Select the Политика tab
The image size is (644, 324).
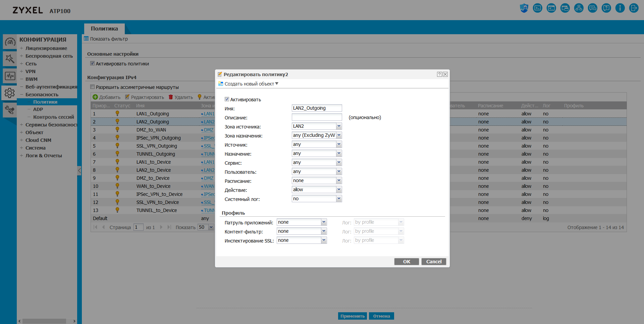coord(104,29)
